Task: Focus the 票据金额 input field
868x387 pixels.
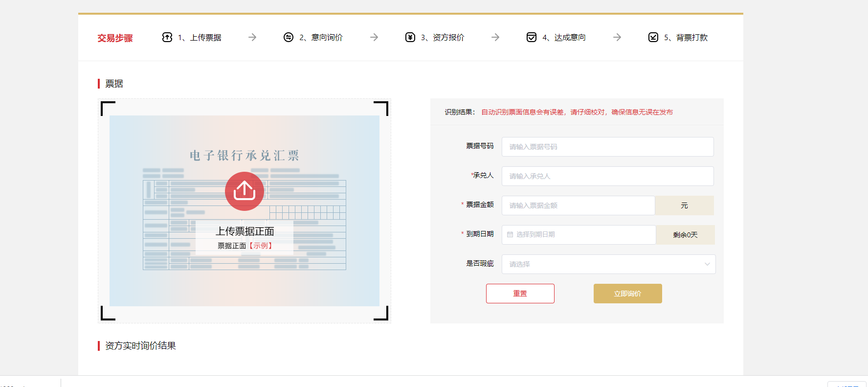Action: (579, 205)
